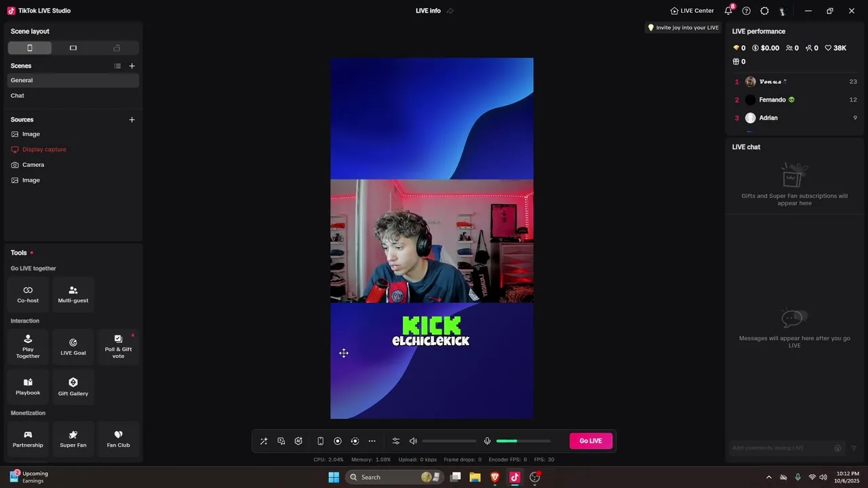Open File Explorer from the taskbar
The width and height of the screenshot is (868, 488).
click(475, 477)
